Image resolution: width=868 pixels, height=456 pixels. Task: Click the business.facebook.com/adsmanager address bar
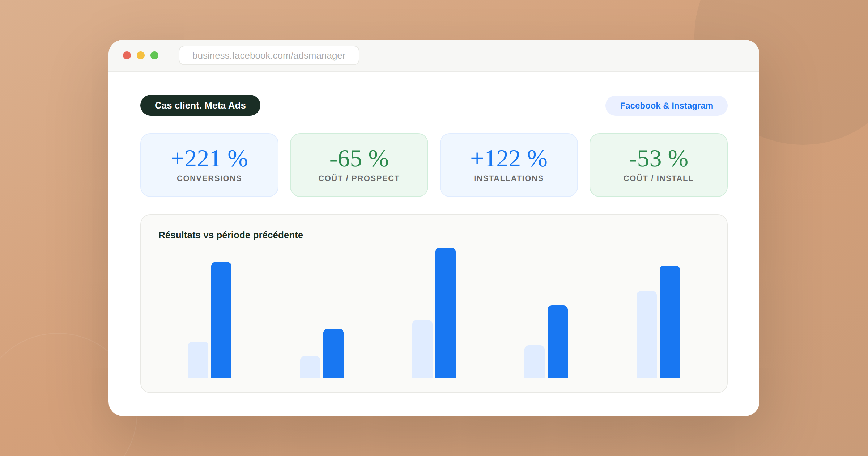tap(269, 55)
